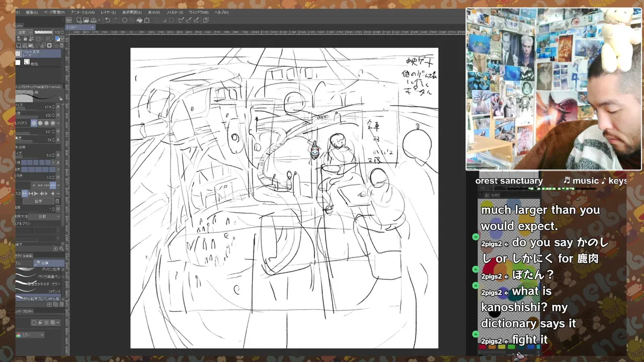Image resolution: width=644 pixels, height=362 pixels.
Task: Select the last stroke-gap spacing option
Action: (53, 185)
